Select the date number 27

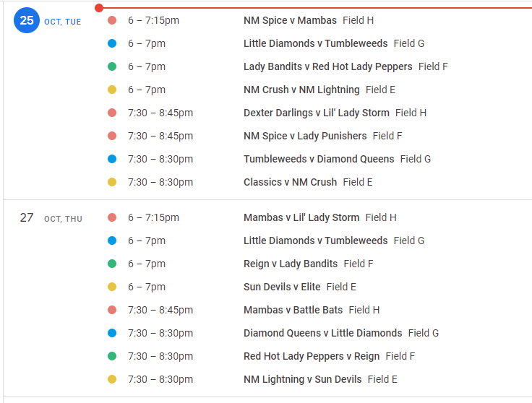pyautogui.click(x=27, y=217)
